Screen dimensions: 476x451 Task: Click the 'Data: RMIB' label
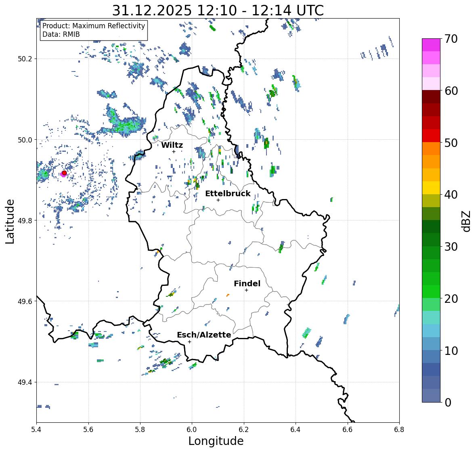click(61, 34)
